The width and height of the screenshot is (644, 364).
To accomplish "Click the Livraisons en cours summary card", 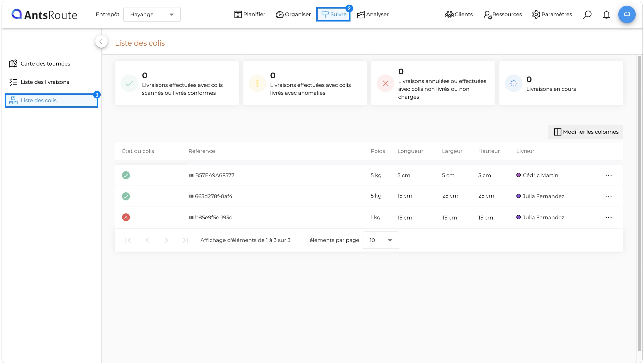I will [561, 83].
